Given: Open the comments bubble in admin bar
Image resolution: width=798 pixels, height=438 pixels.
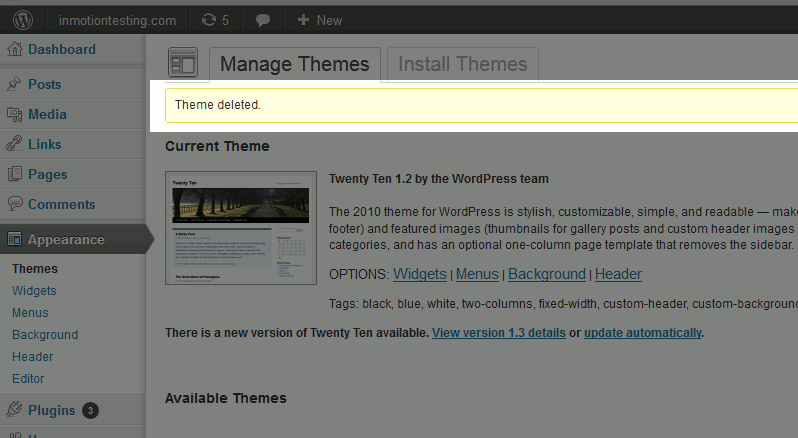Looking at the screenshot, I should point(263,21).
